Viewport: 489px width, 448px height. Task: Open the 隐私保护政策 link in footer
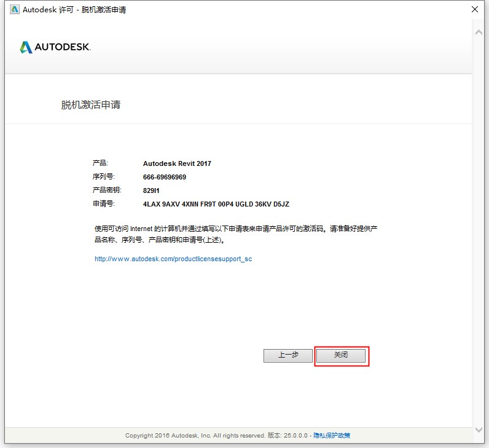[x=332, y=435]
